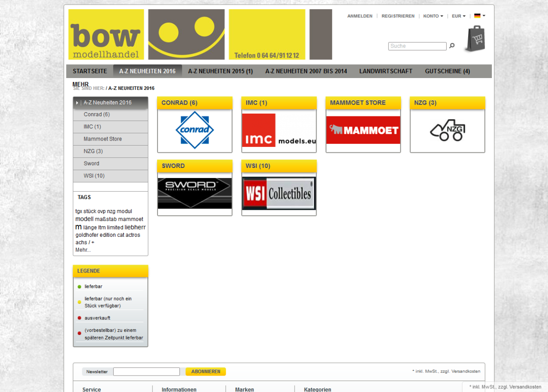Select Mammoet Store in the sidebar
Screen dimensions: 548x392
click(x=111, y=139)
